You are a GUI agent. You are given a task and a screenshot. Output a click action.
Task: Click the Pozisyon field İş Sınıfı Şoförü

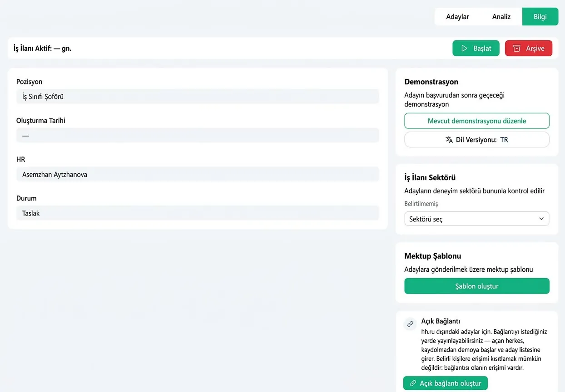[198, 97]
